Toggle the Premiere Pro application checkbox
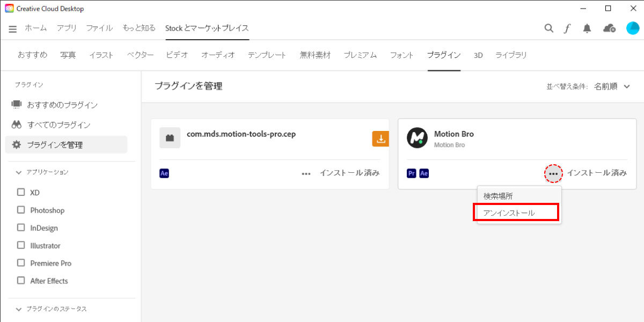The image size is (644, 322). pyautogui.click(x=21, y=263)
